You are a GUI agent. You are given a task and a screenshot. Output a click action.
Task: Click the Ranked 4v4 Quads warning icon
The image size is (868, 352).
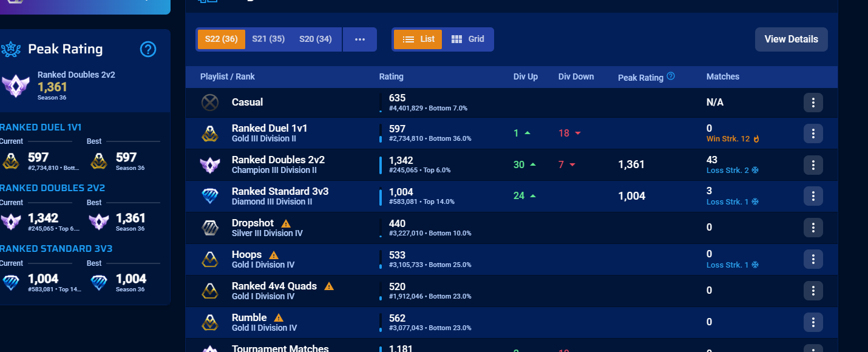tap(329, 286)
